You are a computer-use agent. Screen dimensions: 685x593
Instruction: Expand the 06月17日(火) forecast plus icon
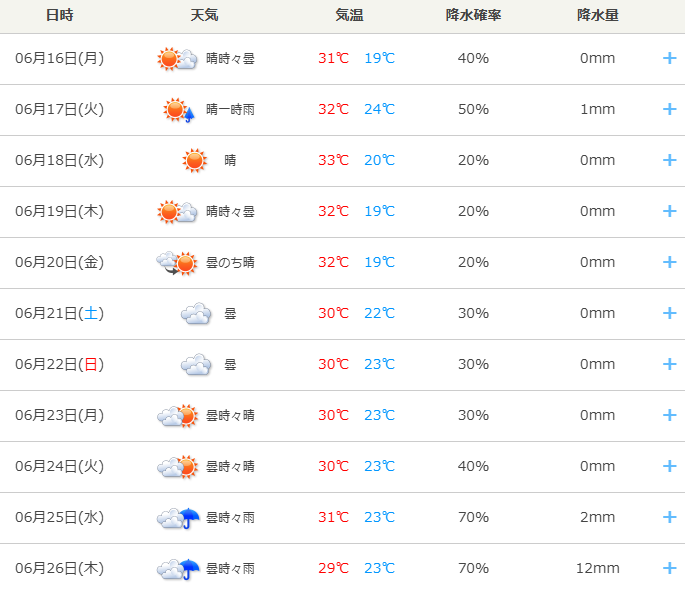669,109
